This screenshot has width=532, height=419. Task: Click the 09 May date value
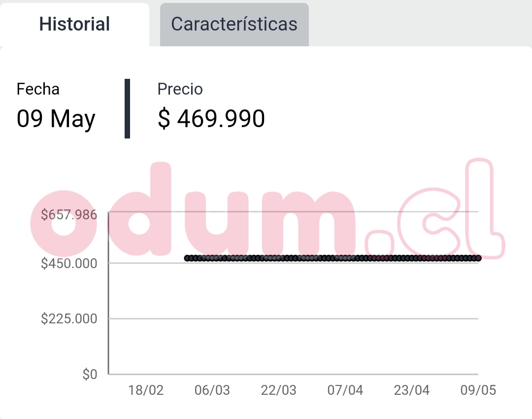click(x=56, y=119)
